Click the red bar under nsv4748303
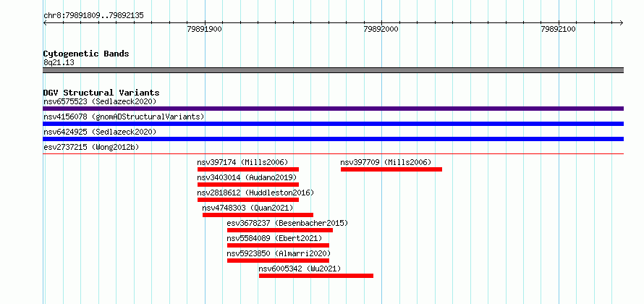This screenshot has width=644, height=304. pos(258,215)
